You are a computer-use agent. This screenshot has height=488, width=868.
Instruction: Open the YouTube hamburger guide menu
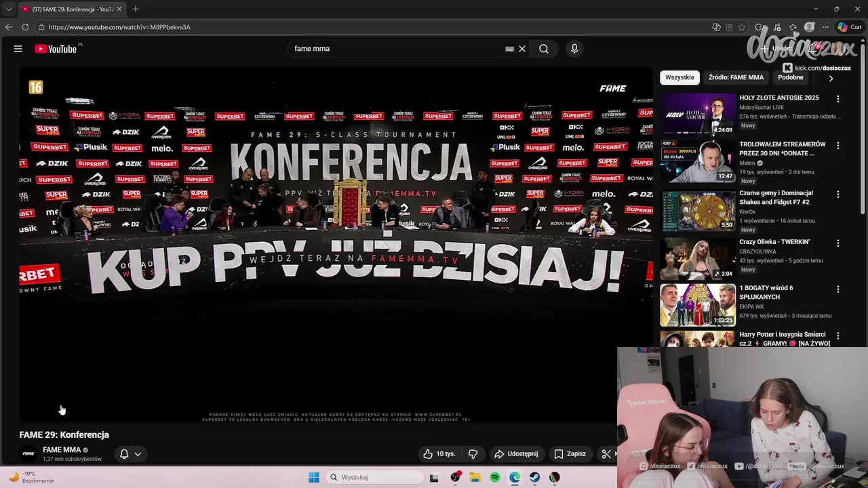tap(18, 49)
